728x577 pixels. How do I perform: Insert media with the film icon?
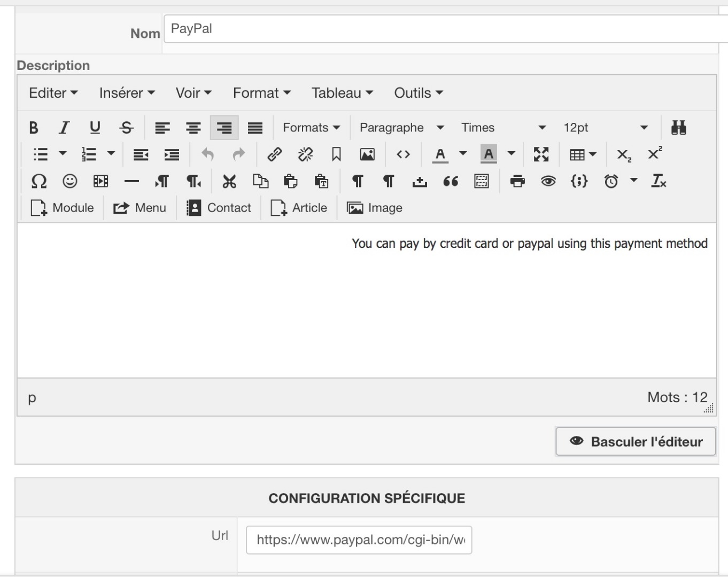100,182
